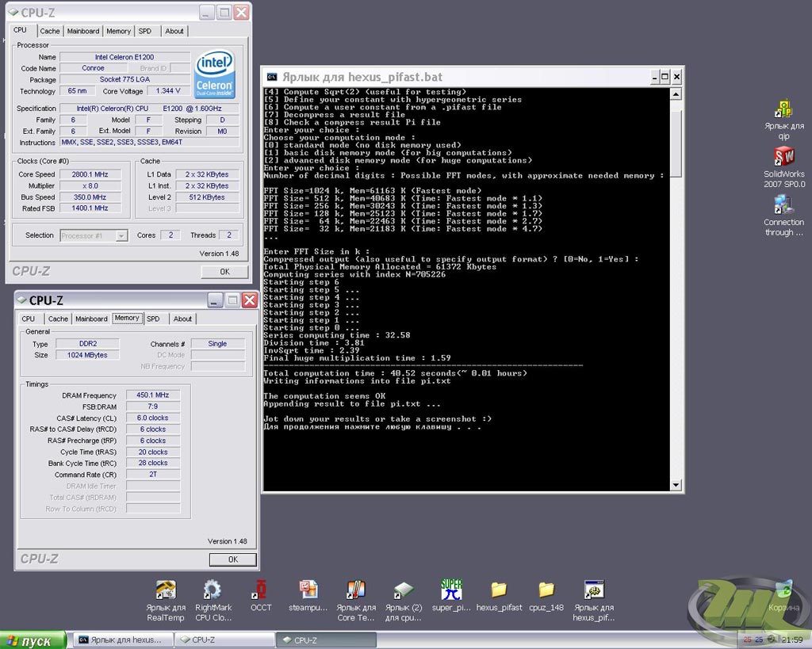Click Total computation time line in console

click(395, 373)
